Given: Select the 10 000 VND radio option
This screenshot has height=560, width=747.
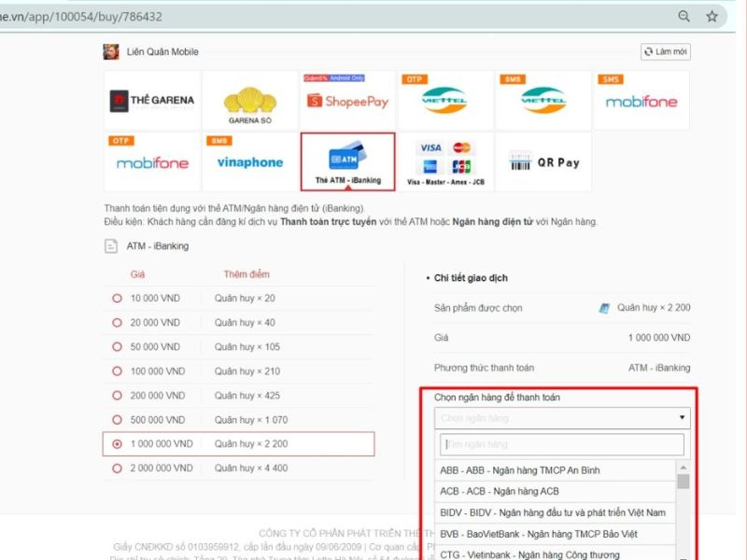Looking at the screenshot, I should (x=117, y=298).
